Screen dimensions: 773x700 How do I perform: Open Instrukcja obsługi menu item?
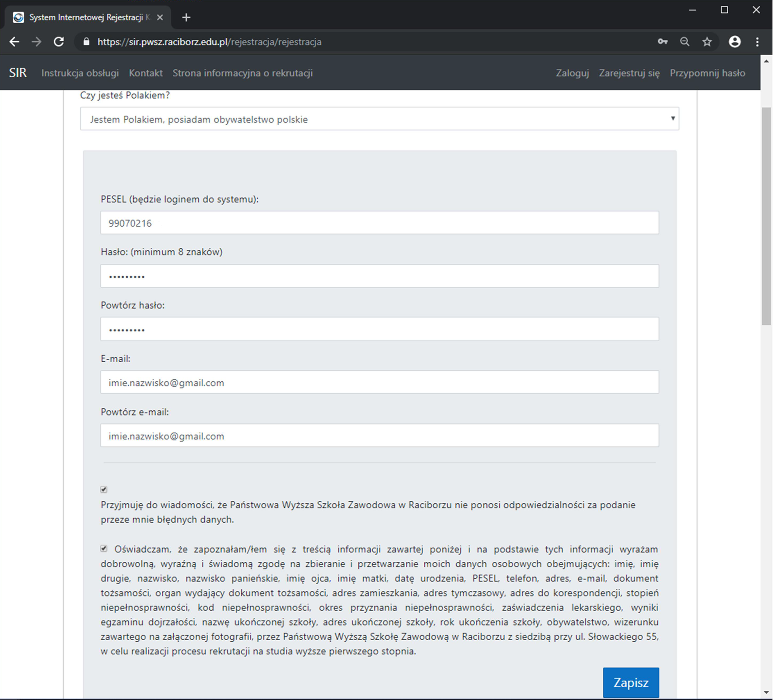click(80, 73)
